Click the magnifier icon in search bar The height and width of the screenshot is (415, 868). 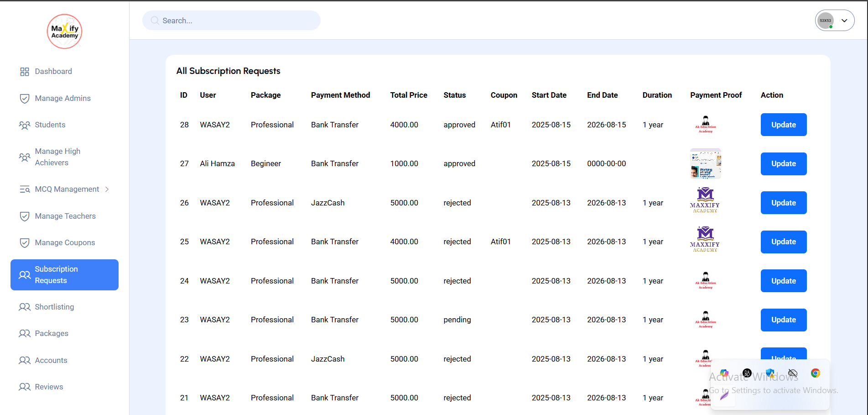(x=155, y=21)
